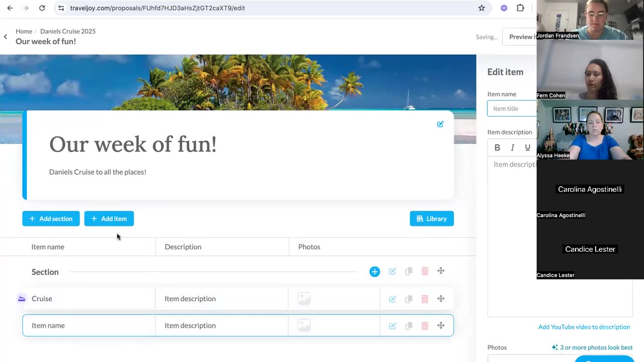Delete the Cruise item
The image size is (644, 362).
coord(425,299)
